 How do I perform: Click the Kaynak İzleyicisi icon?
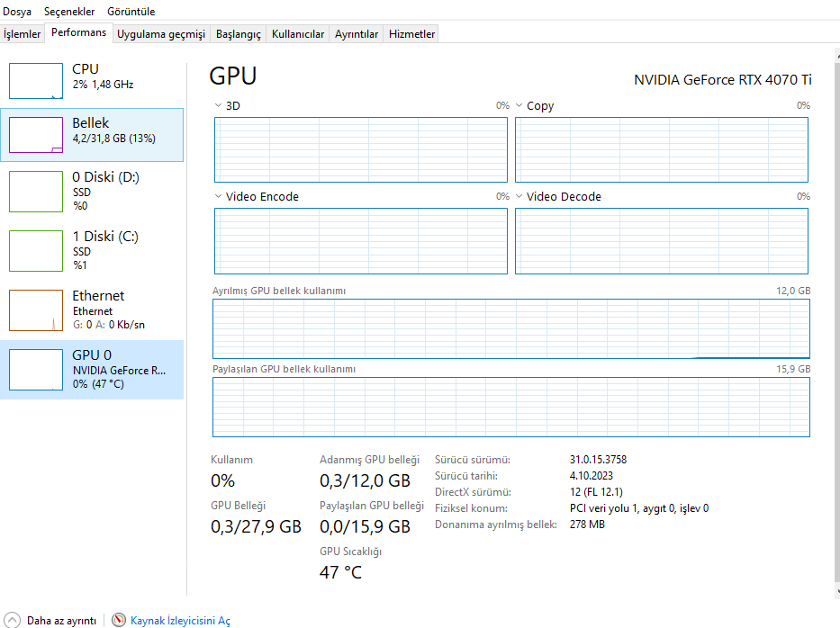pos(120,620)
